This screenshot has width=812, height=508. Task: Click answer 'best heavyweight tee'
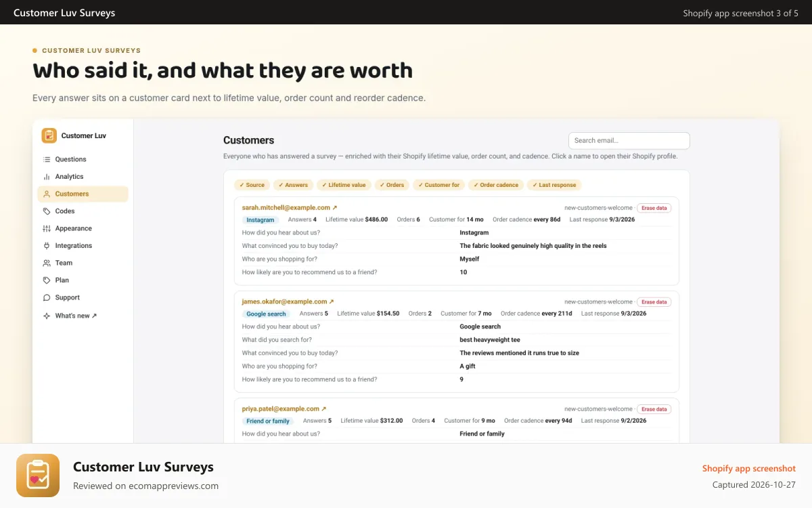[x=490, y=340]
